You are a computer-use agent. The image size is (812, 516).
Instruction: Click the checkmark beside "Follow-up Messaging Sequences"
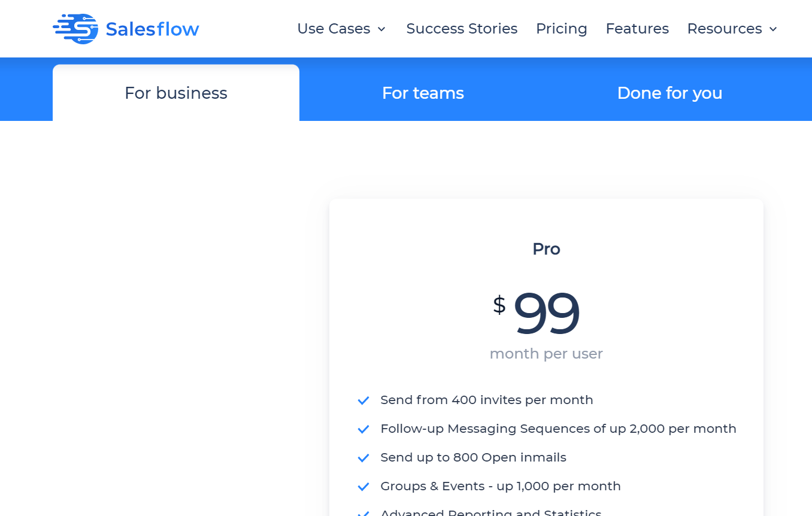click(363, 429)
